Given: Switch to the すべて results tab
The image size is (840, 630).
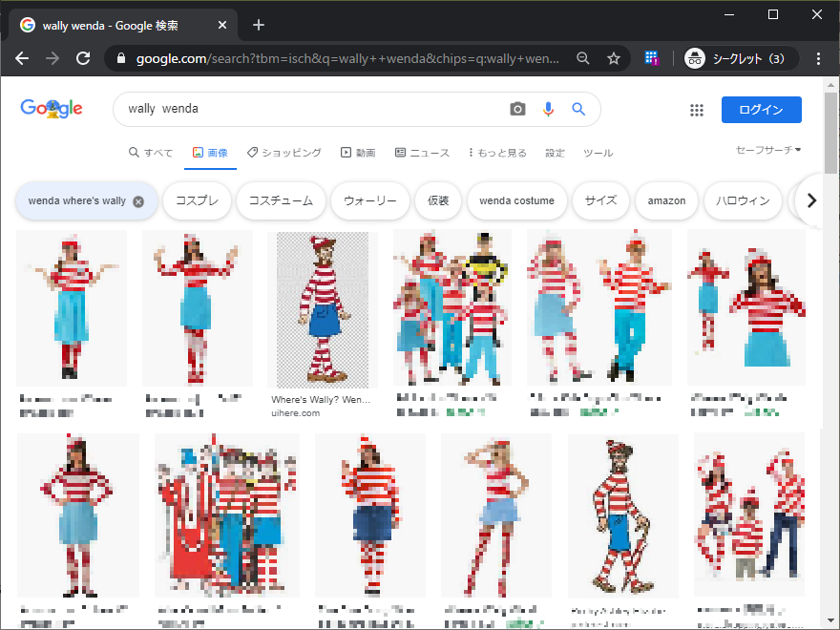Looking at the screenshot, I should point(151,153).
